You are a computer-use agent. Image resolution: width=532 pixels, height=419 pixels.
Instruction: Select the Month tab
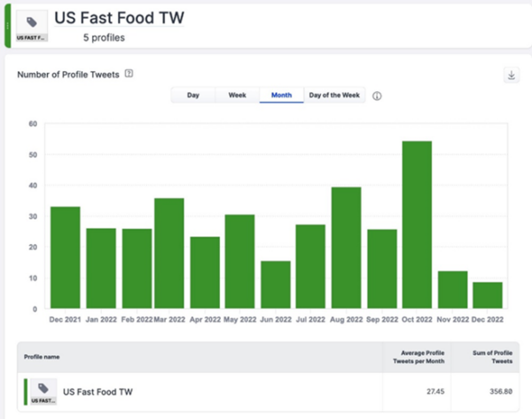pyautogui.click(x=281, y=95)
